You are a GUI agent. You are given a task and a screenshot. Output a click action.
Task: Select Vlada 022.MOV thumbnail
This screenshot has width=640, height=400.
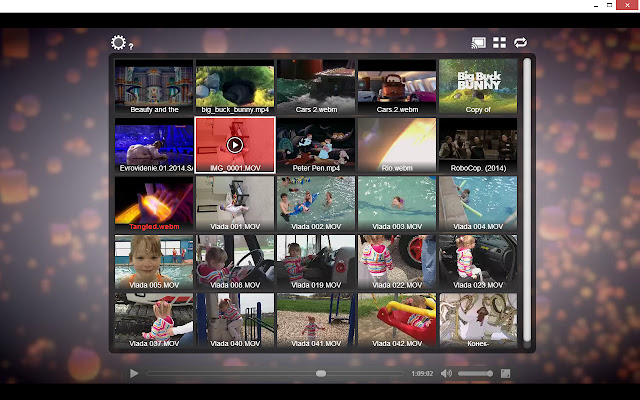[x=397, y=262]
